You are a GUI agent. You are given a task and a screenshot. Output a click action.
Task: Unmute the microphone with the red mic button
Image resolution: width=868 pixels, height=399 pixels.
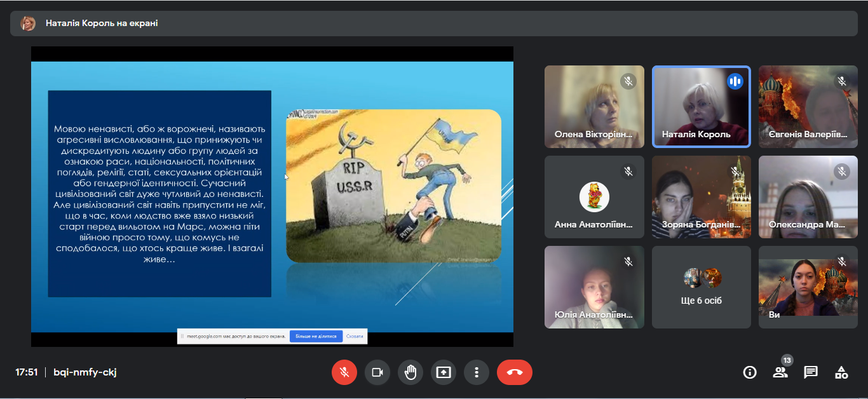(344, 372)
